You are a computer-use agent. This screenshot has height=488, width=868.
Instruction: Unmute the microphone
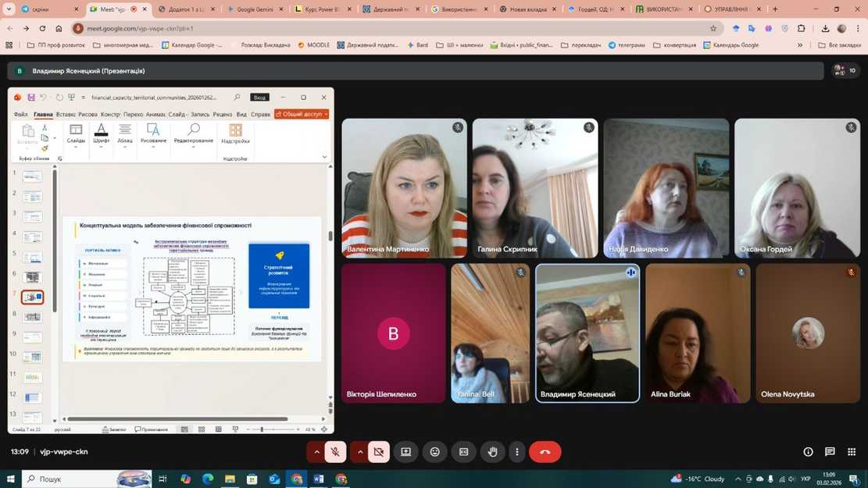[x=335, y=451]
